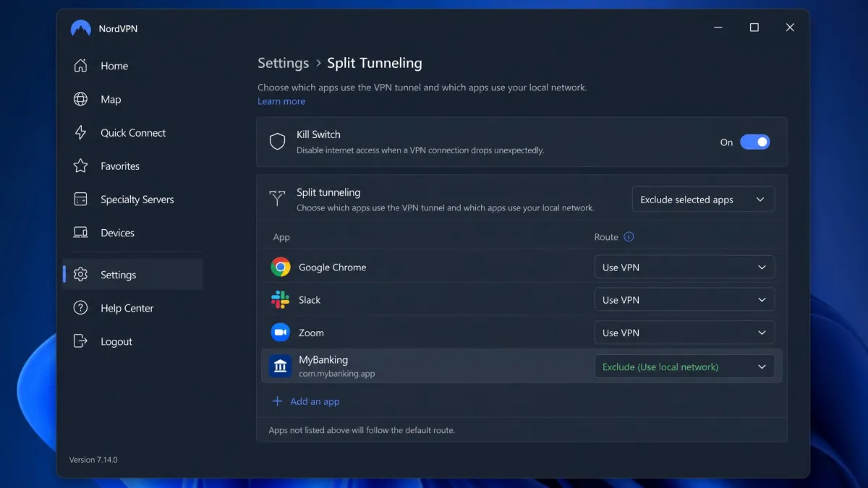This screenshot has width=868, height=488.
Task: Maximize the NordVPN window
Action: tap(754, 27)
